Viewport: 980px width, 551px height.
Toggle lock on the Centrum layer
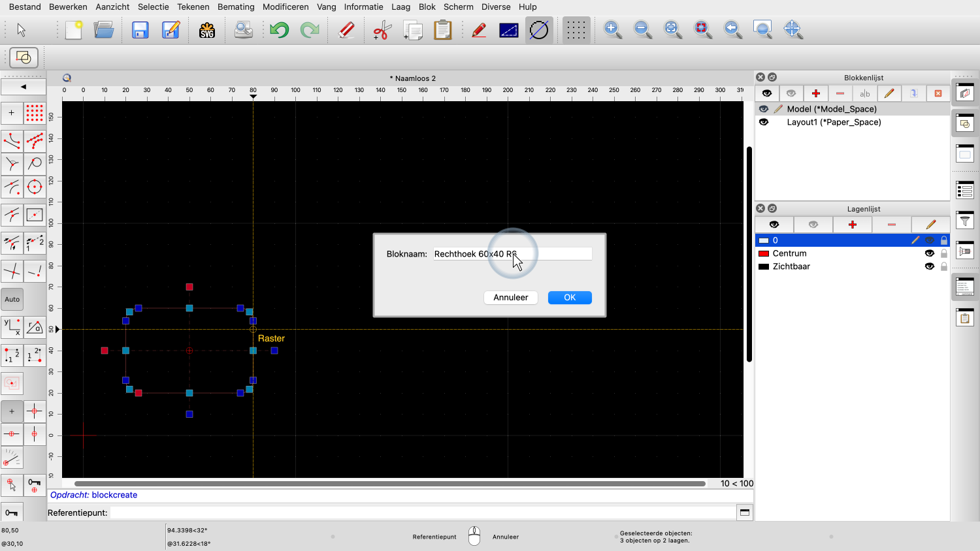tap(943, 253)
